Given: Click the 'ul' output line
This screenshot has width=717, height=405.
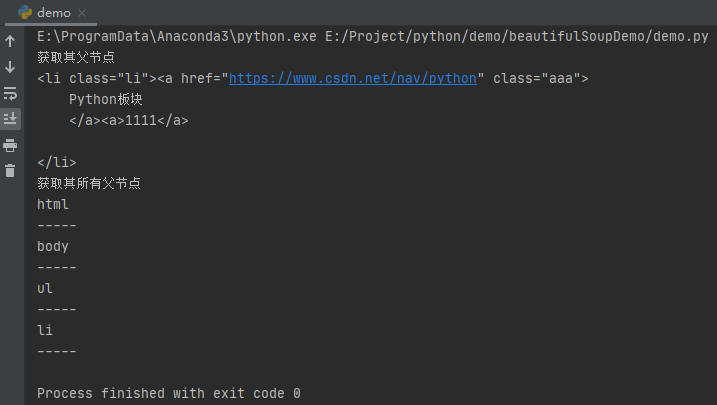Looking at the screenshot, I should click(x=45, y=288).
